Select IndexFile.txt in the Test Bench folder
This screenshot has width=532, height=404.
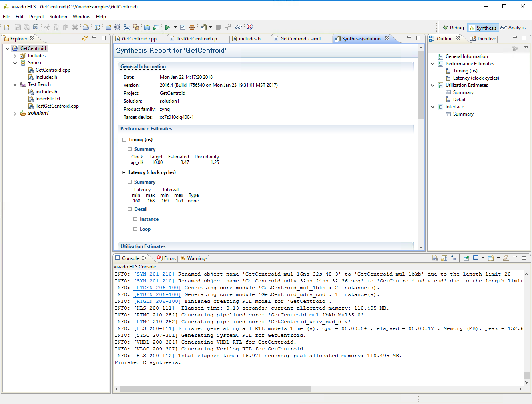click(48, 99)
